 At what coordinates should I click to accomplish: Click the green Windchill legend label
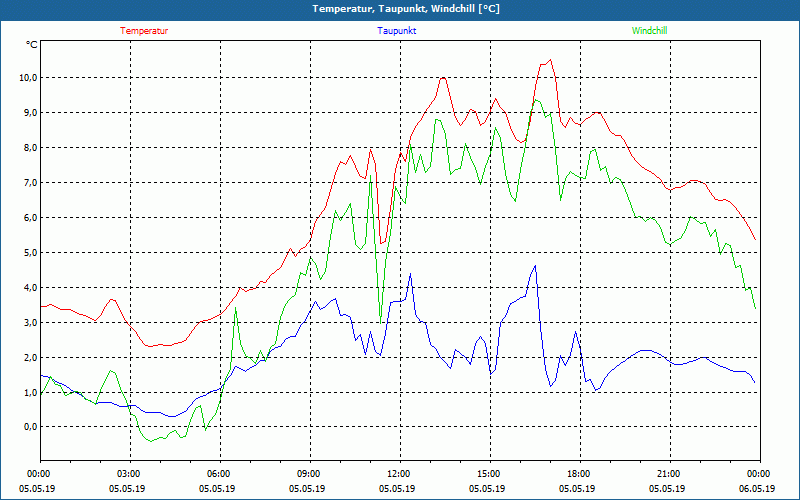point(649,31)
